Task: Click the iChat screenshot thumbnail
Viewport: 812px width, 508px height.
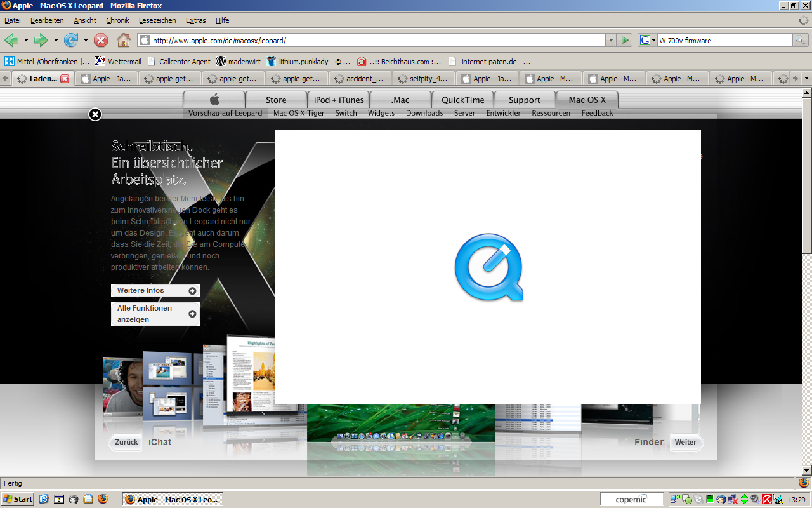Action: [x=123, y=385]
